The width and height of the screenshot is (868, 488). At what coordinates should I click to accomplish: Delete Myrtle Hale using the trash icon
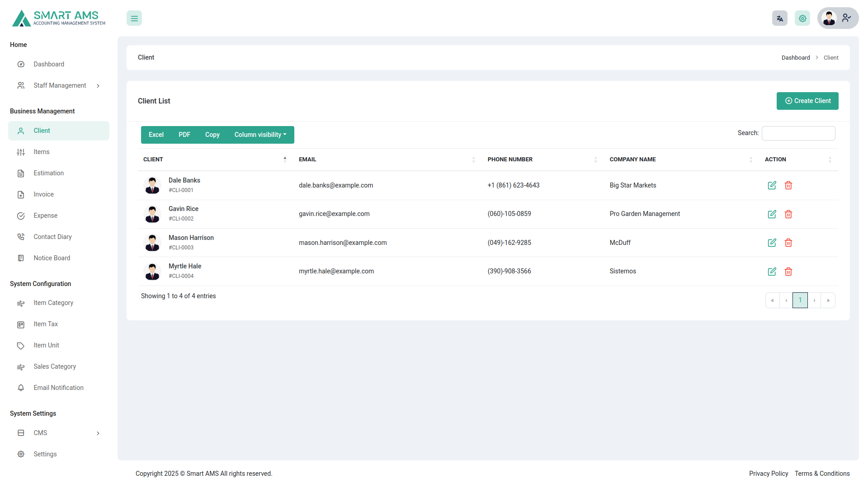pyautogui.click(x=788, y=272)
